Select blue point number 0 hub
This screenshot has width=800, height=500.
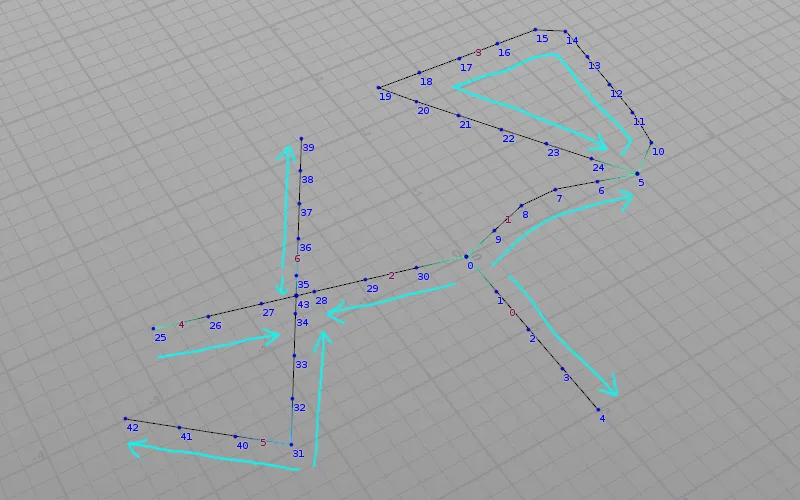point(466,257)
